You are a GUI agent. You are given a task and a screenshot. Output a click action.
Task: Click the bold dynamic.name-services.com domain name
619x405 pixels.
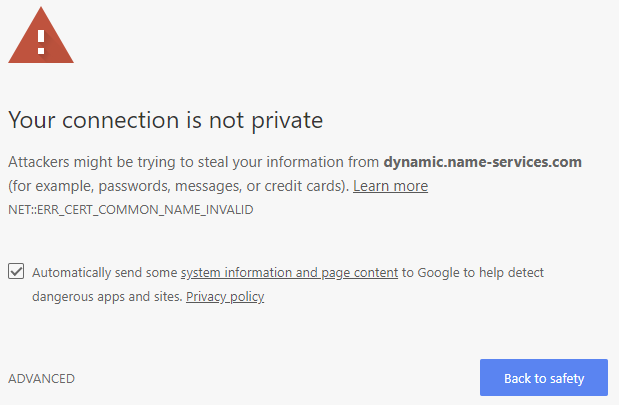pos(482,161)
